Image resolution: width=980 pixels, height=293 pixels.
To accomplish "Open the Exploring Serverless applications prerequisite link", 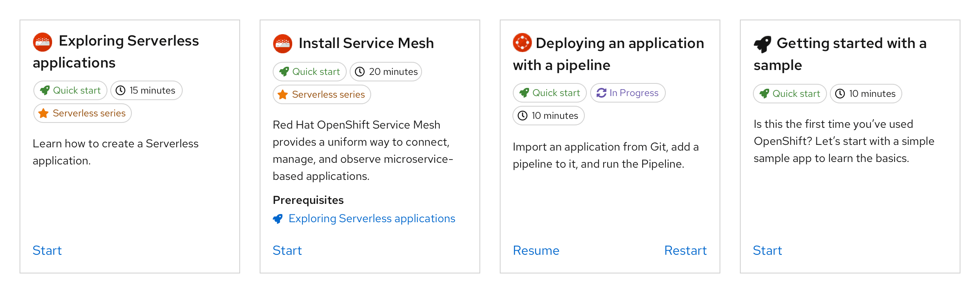I will pyautogui.click(x=372, y=219).
